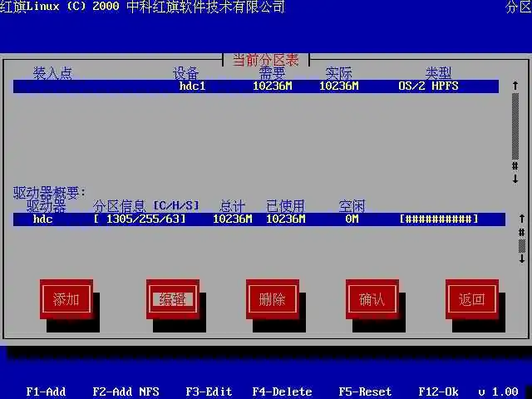Click partition table scrollbar down arrow
The height and width of the screenshot is (399, 532).
515,179
